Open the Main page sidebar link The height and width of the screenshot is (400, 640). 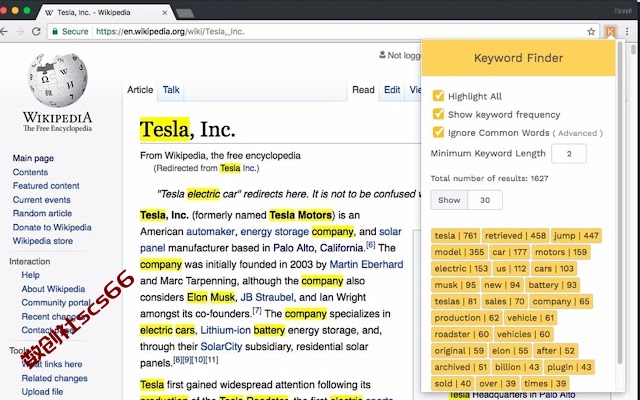tap(33, 158)
